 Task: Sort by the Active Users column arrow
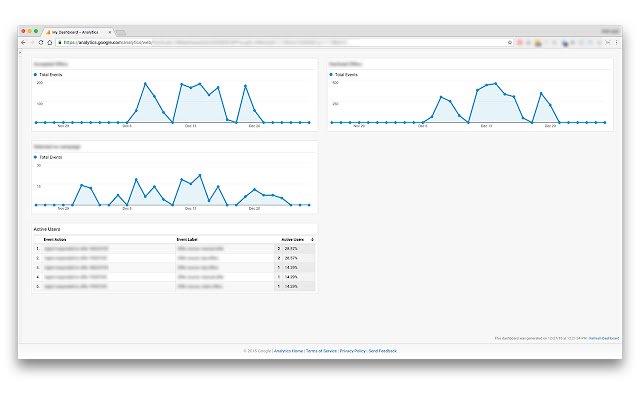pos(312,240)
